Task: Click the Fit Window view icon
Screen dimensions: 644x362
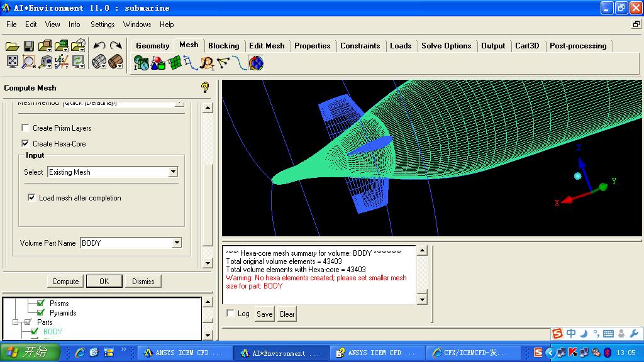Action: click(12, 60)
